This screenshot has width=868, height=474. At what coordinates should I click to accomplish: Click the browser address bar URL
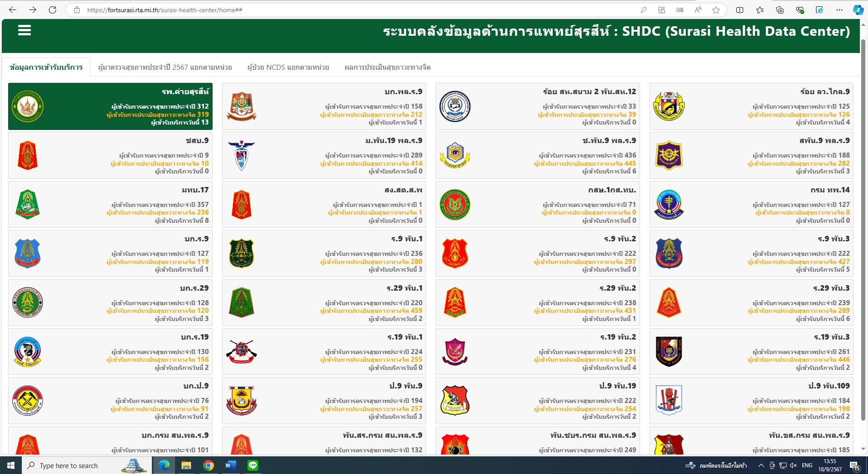pyautogui.click(x=165, y=10)
